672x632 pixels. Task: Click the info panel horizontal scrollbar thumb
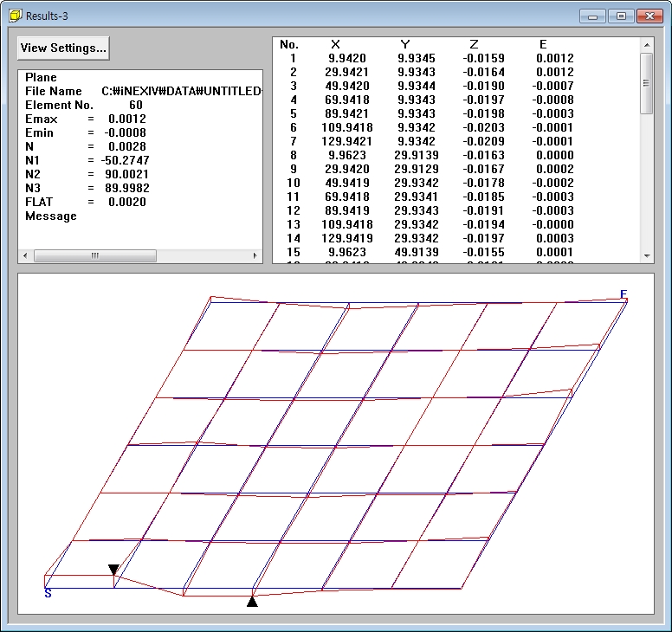[95, 256]
